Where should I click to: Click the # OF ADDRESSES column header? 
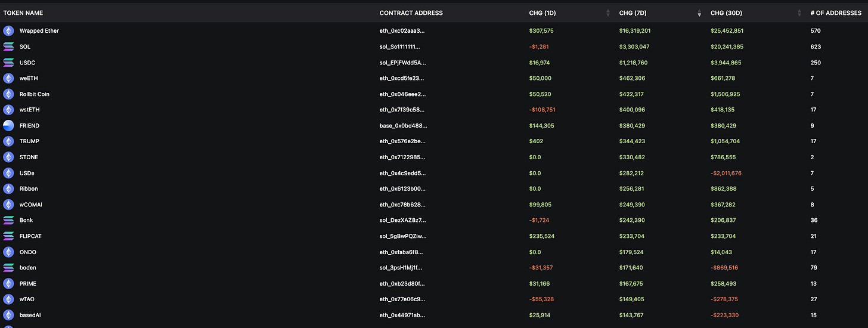click(836, 13)
